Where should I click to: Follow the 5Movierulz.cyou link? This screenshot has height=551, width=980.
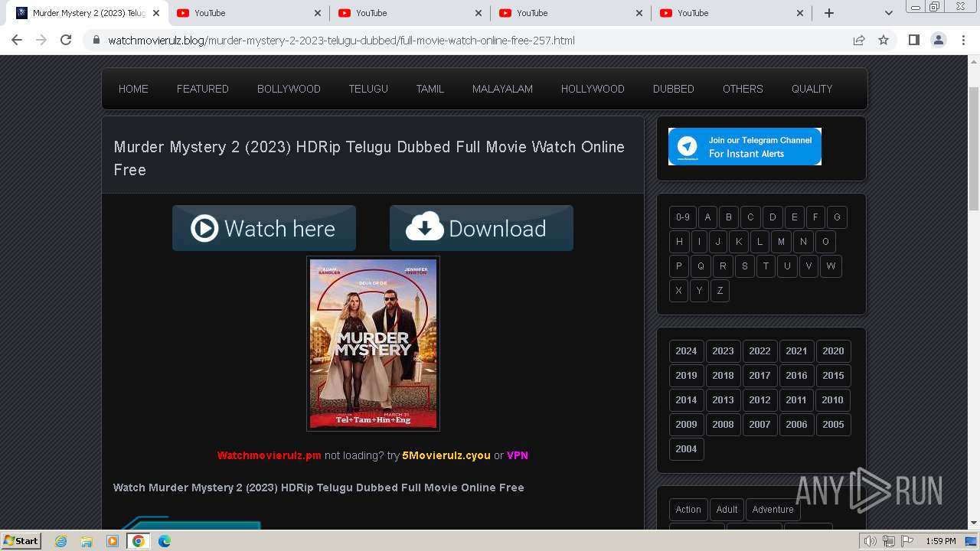(446, 455)
